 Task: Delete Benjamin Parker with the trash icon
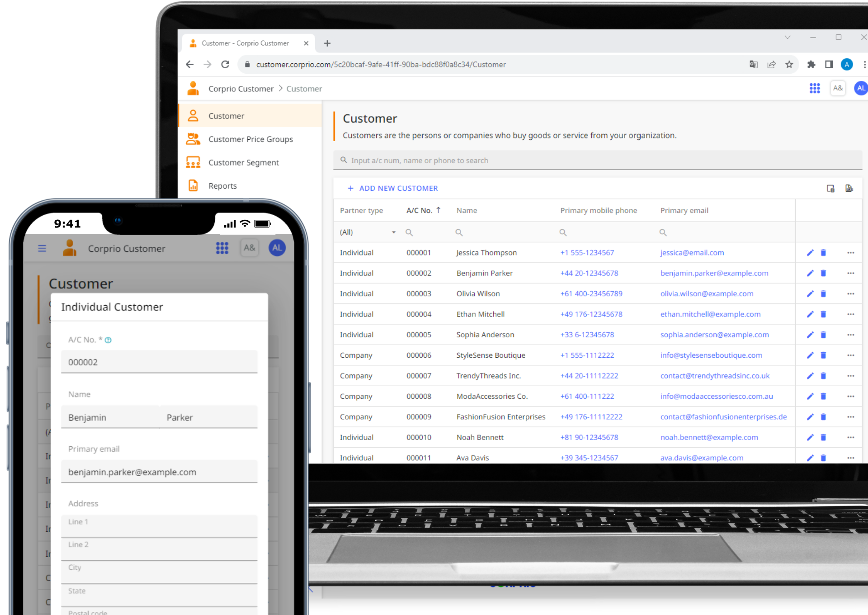(x=823, y=273)
